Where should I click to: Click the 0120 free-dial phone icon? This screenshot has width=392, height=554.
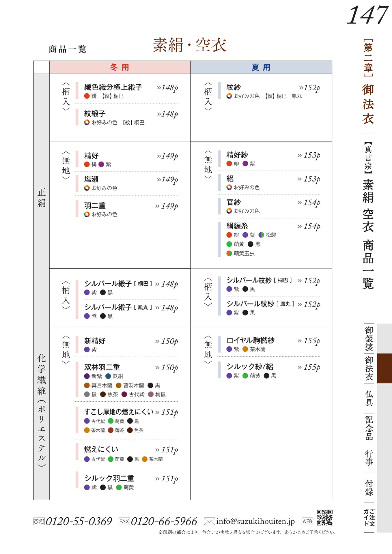tap(39, 521)
